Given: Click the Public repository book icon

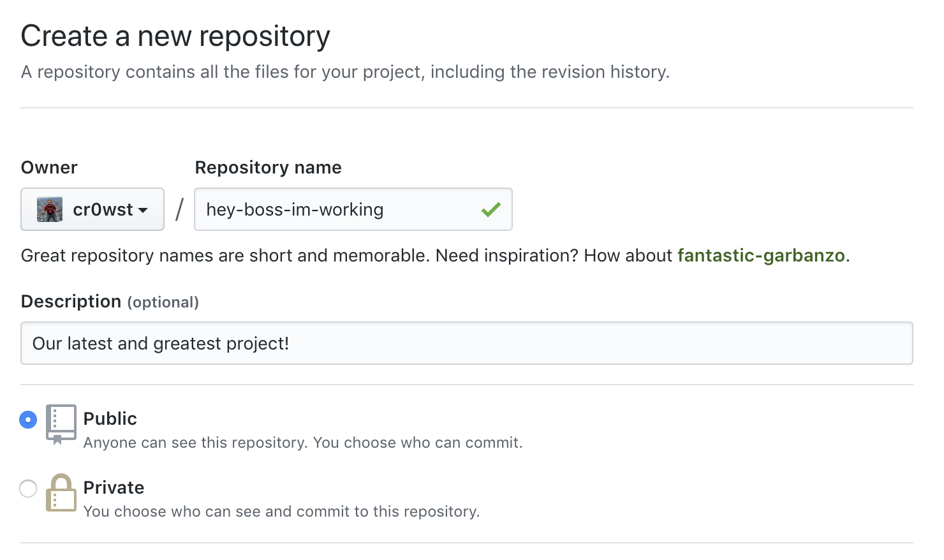Looking at the screenshot, I should tap(61, 424).
